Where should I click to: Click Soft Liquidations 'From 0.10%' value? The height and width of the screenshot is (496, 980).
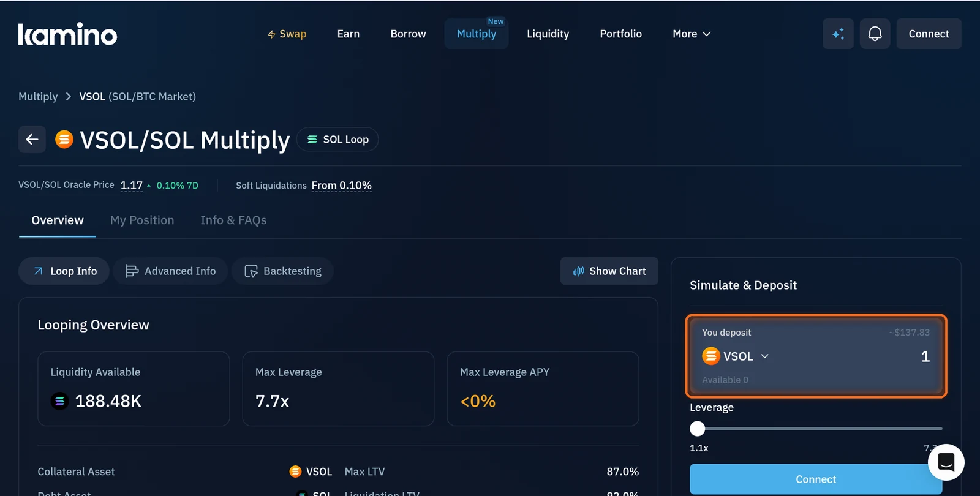[341, 186]
